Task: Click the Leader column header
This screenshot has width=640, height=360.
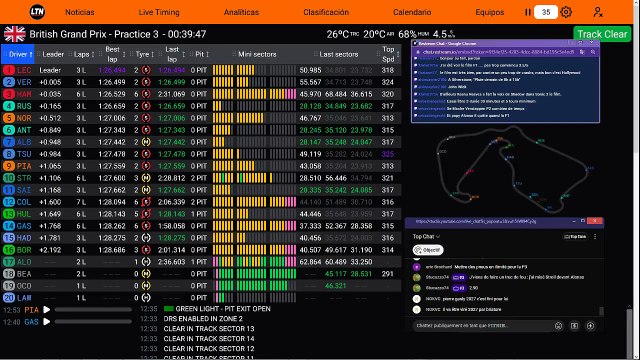Action: coord(51,54)
